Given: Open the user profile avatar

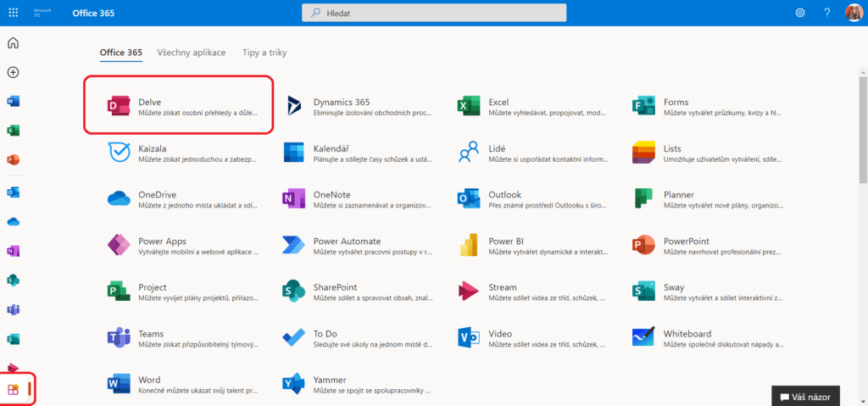Looking at the screenshot, I should pyautogui.click(x=854, y=13).
